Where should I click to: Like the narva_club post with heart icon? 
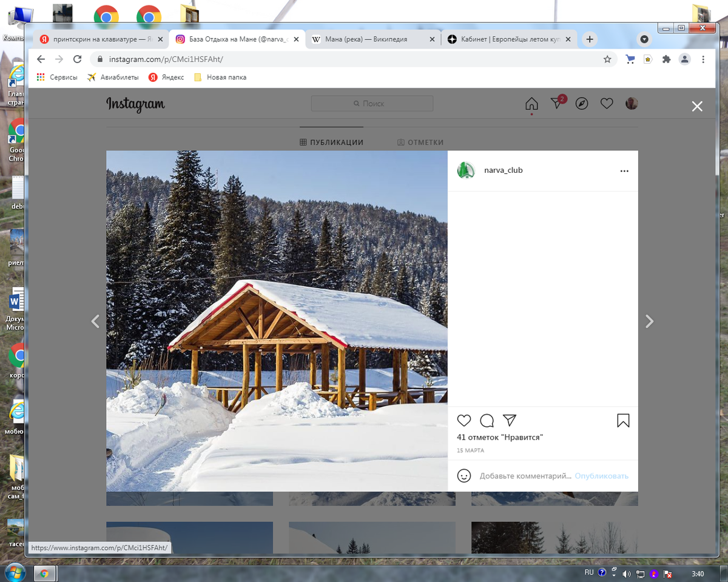(x=464, y=421)
